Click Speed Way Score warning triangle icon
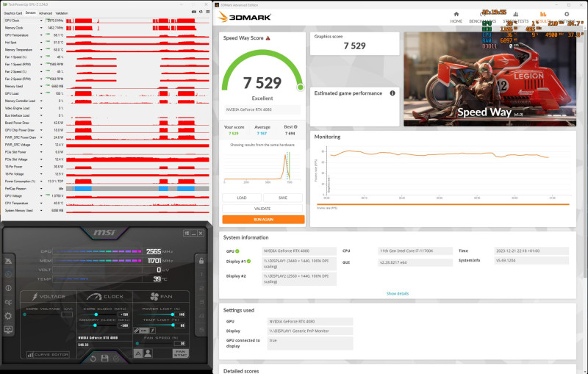This screenshot has width=588, height=374. [268, 38]
